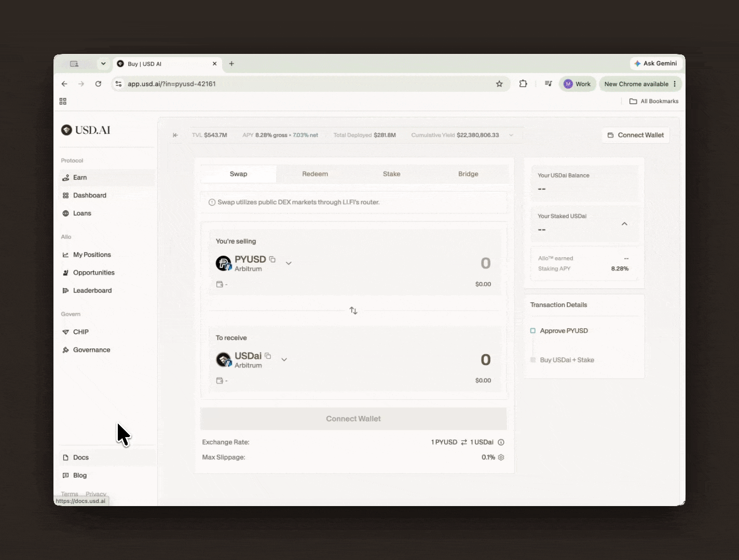Show the Leaderboard page

(106, 290)
